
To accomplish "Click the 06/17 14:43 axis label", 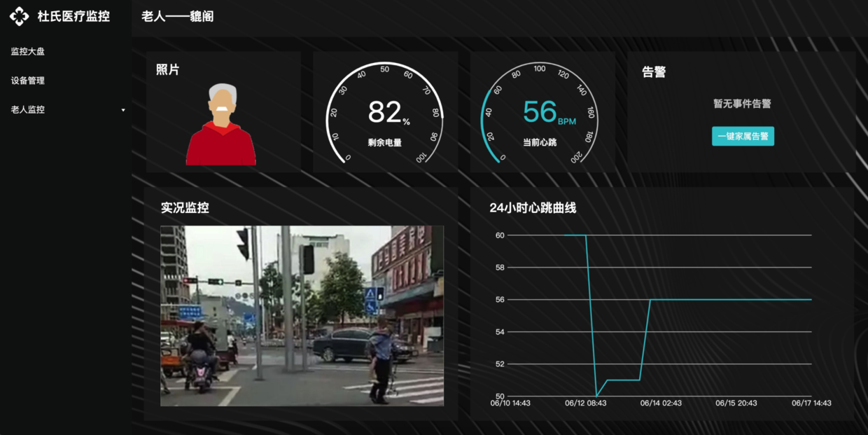I will point(811,403).
